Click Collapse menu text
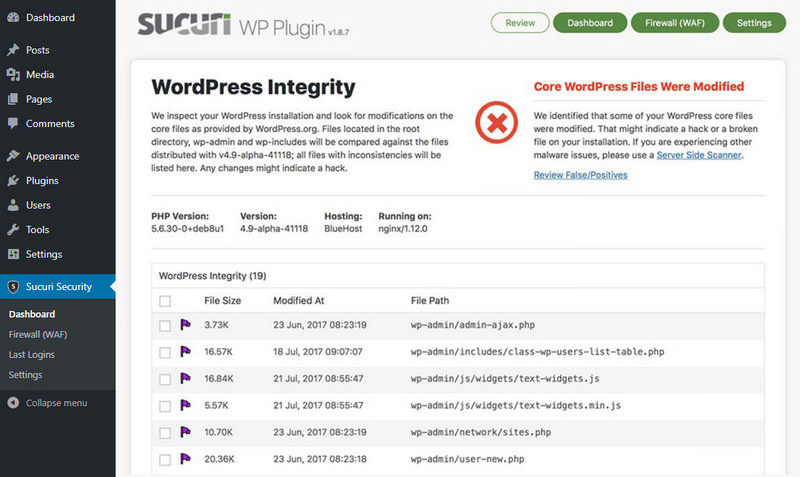This screenshot has width=800, height=477. click(57, 403)
